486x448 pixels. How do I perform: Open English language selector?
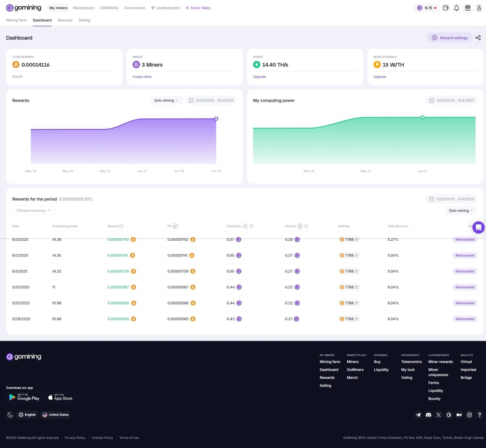[27, 415]
